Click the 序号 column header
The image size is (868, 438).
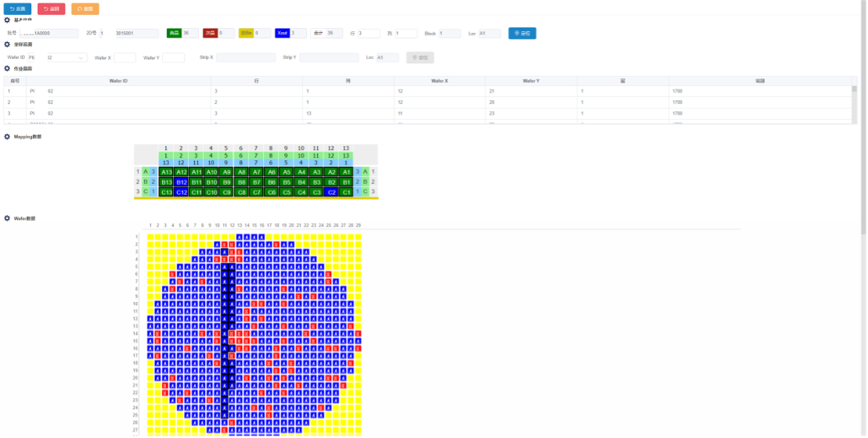15,81
